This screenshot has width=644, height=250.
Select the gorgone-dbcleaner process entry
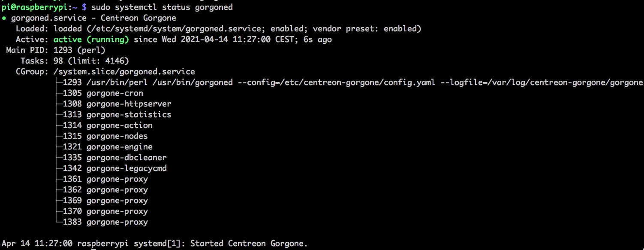coord(126,158)
